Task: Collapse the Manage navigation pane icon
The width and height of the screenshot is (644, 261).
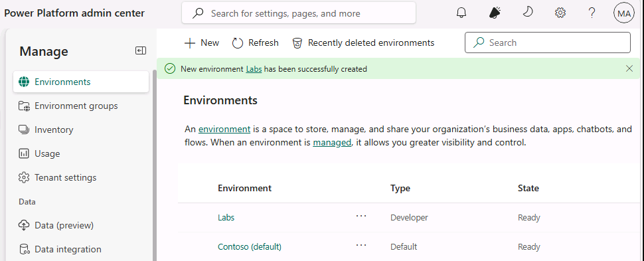Action: pyautogui.click(x=141, y=50)
